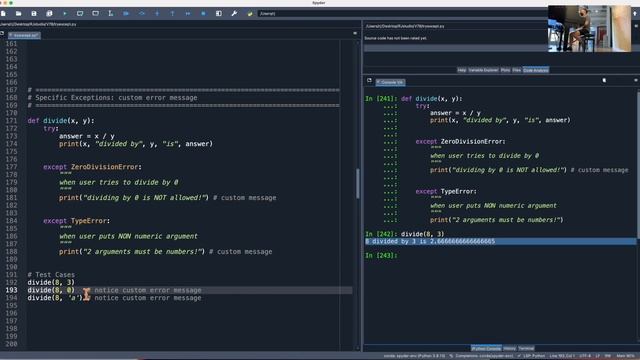
Task: Click '# Specific Exceptions: custom error message' comment
Action: pyautogui.click(x=112, y=98)
